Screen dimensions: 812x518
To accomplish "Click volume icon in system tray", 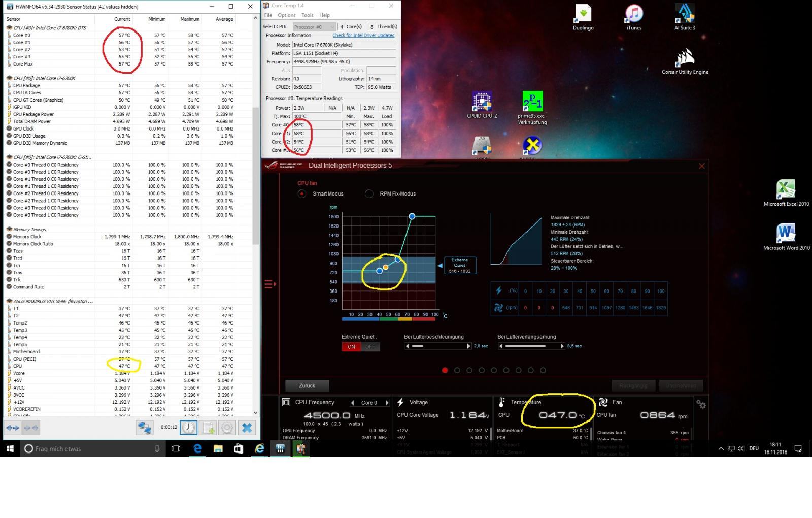I will pyautogui.click(x=741, y=448).
